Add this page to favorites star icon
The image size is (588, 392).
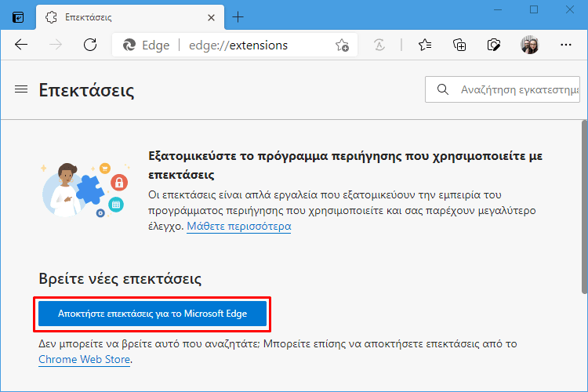coord(342,45)
